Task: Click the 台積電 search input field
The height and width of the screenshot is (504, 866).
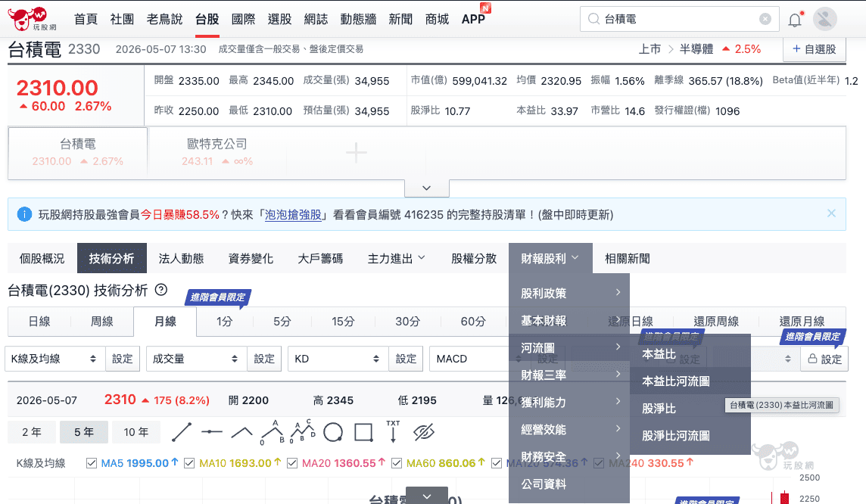Action: [x=679, y=20]
